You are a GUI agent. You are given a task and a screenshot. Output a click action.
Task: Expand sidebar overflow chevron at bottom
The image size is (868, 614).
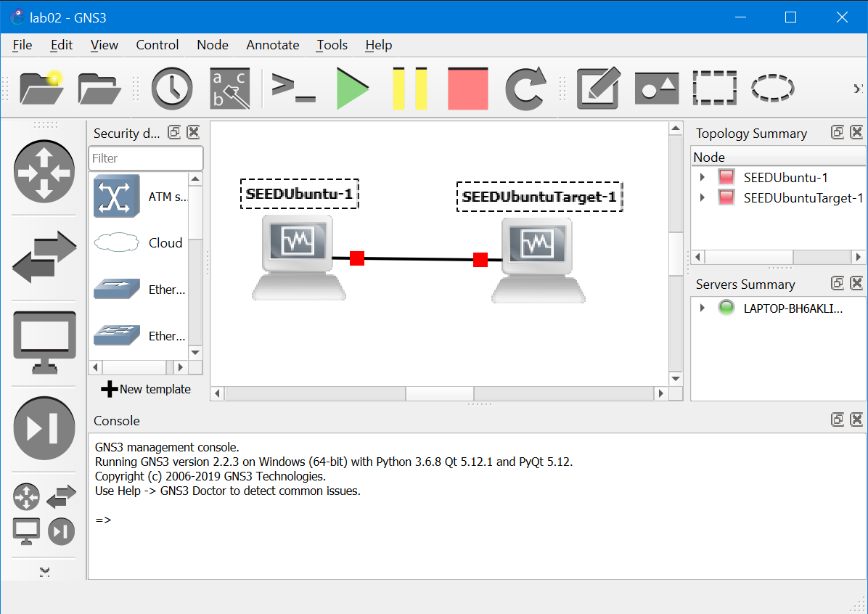tap(44, 572)
